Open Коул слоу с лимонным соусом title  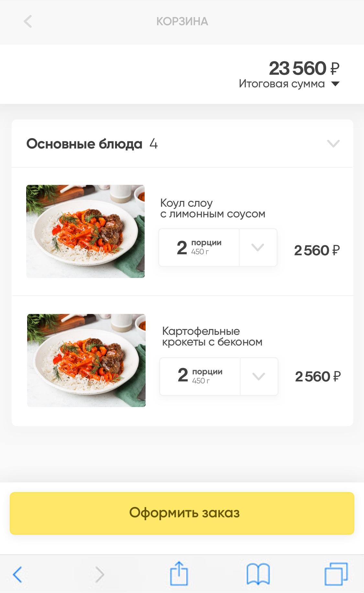tap(213, 208)
